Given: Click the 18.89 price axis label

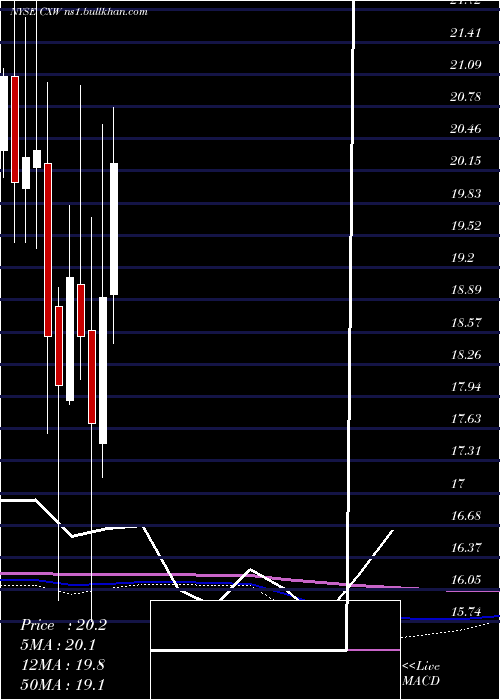Looking at the screenshot, I should pyautogui.click(x=466, y=290).
